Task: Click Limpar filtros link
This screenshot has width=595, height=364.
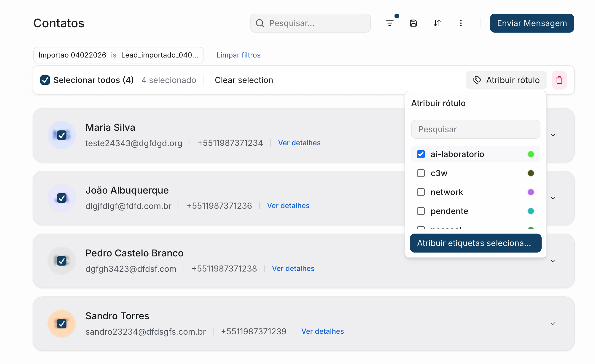Action: tap(238, 55)
